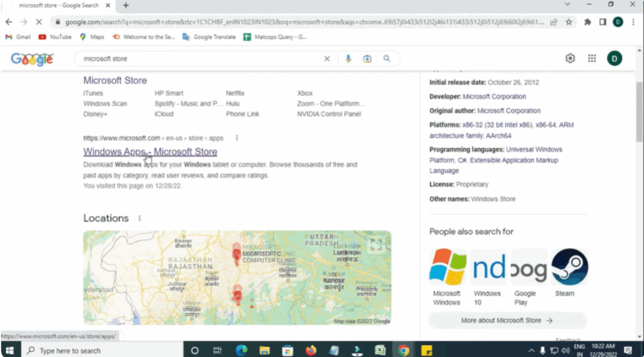
Task: Open the NVIDIA Control Panel sitelink
Action: point(329,114)
